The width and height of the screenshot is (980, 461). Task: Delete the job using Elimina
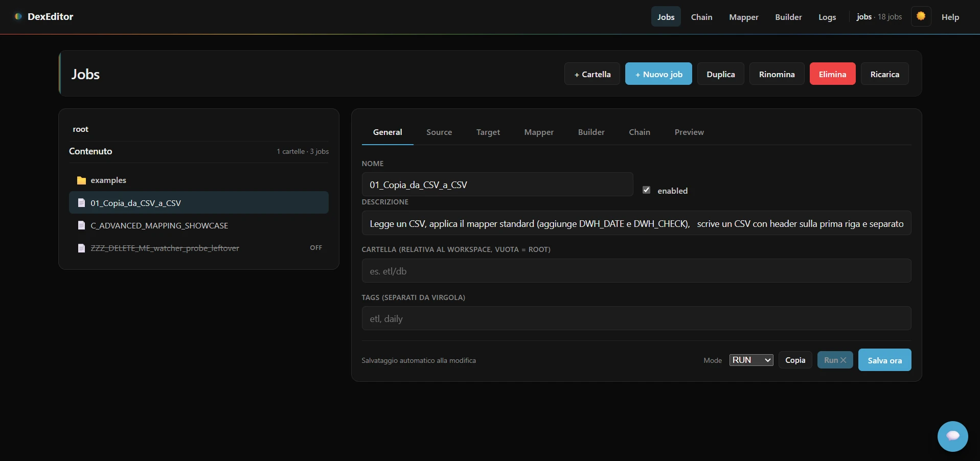point(832,74)
